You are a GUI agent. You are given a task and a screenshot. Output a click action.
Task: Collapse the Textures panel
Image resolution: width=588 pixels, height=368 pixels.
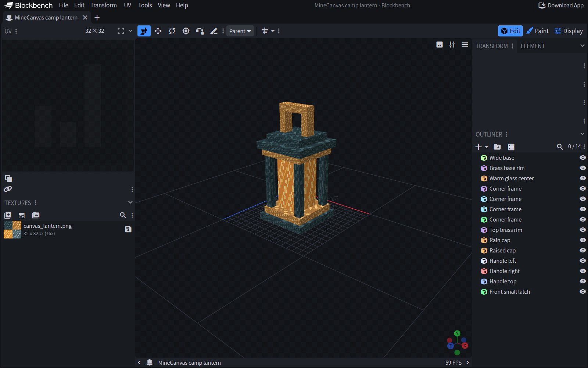pos(130,202)
